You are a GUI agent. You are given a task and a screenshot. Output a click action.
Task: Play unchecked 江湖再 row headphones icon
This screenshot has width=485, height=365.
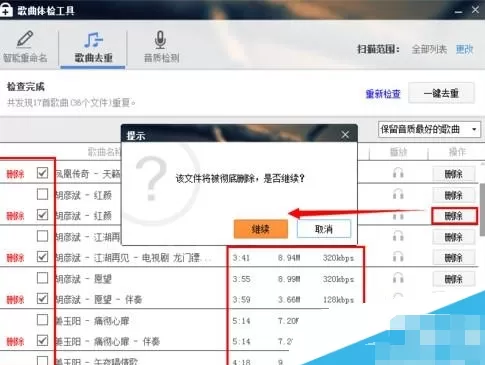point(398,236)
